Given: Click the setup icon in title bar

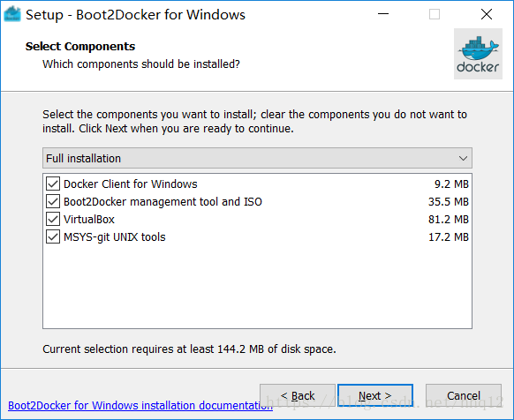Looking at the screenshot, I should point(12,14).
